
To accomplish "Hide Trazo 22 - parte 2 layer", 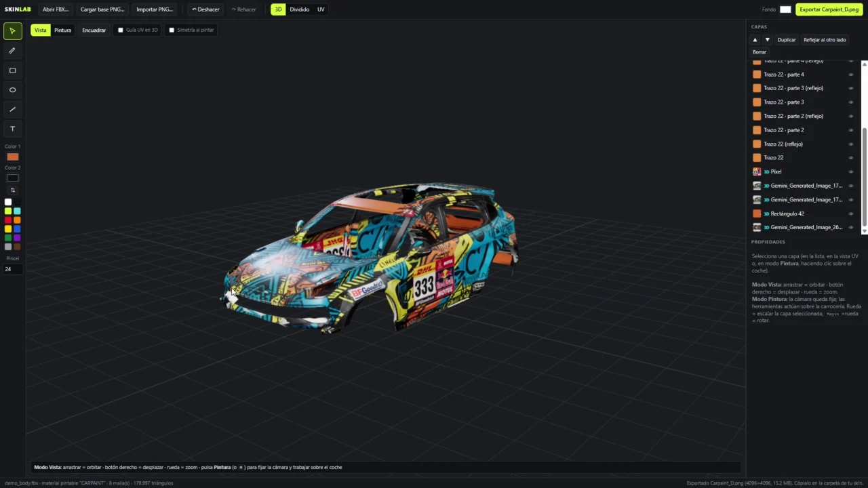I will click(851, 130).
